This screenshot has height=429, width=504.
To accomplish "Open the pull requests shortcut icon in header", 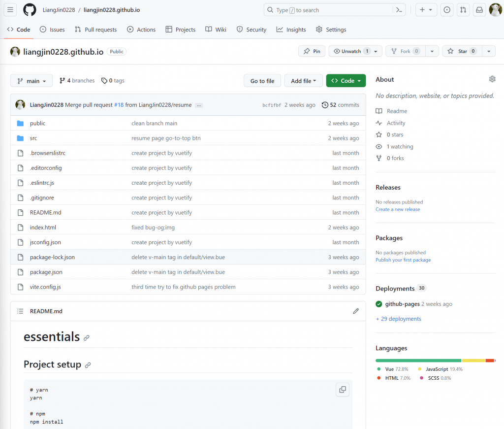I will tap(463, 10).
